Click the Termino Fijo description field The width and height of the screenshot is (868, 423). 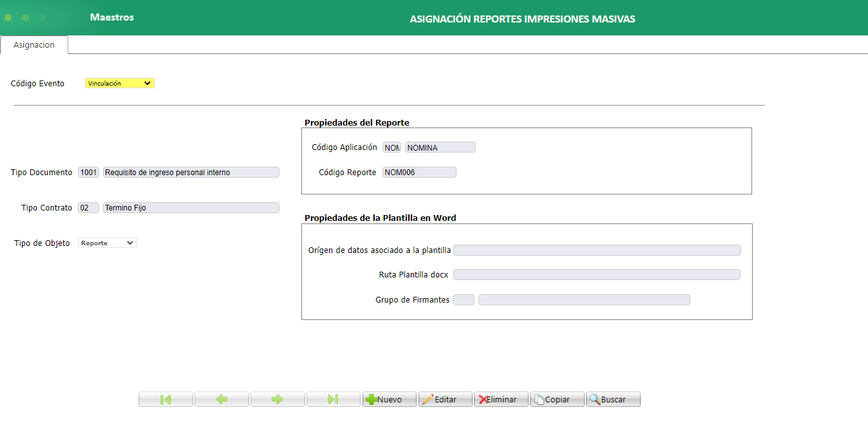pos(191,207)
